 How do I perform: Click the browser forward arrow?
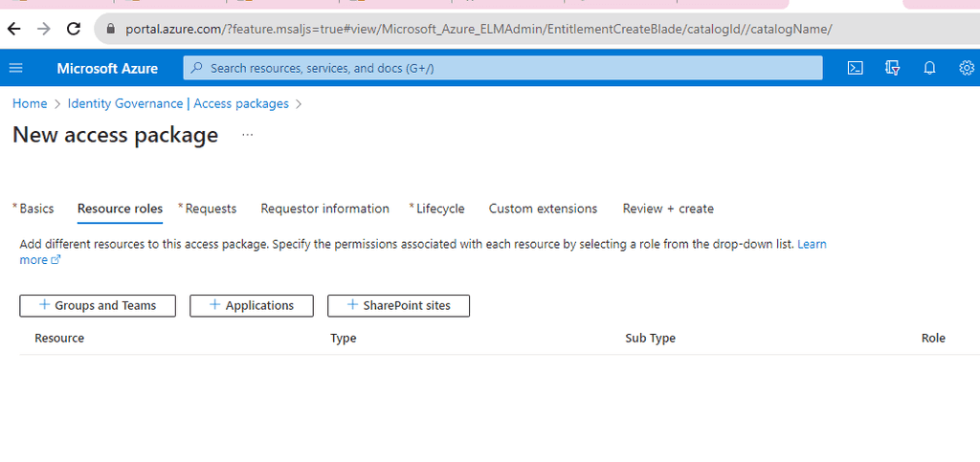(44, 29)
